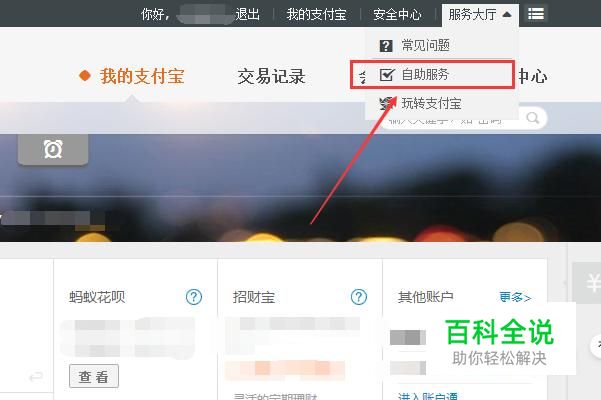Open 安全中心 in the top bar
Viewport: 601px width, 400px height.
pyautogui.click(x=397, y=15)
